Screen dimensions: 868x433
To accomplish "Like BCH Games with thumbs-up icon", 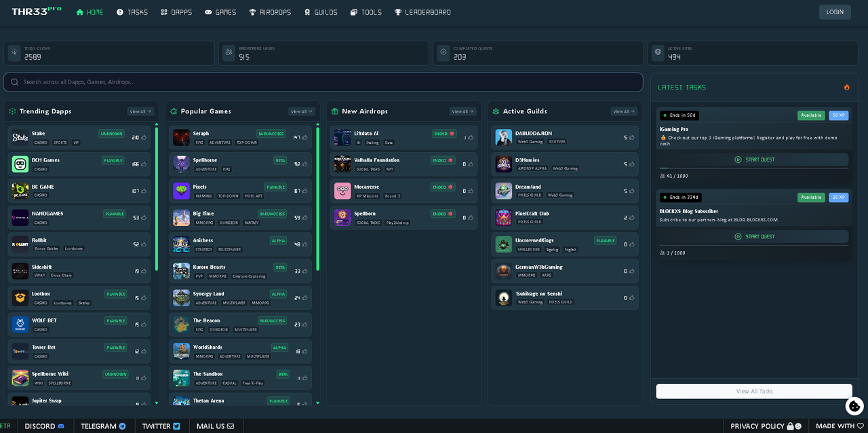I will point(144,164).
